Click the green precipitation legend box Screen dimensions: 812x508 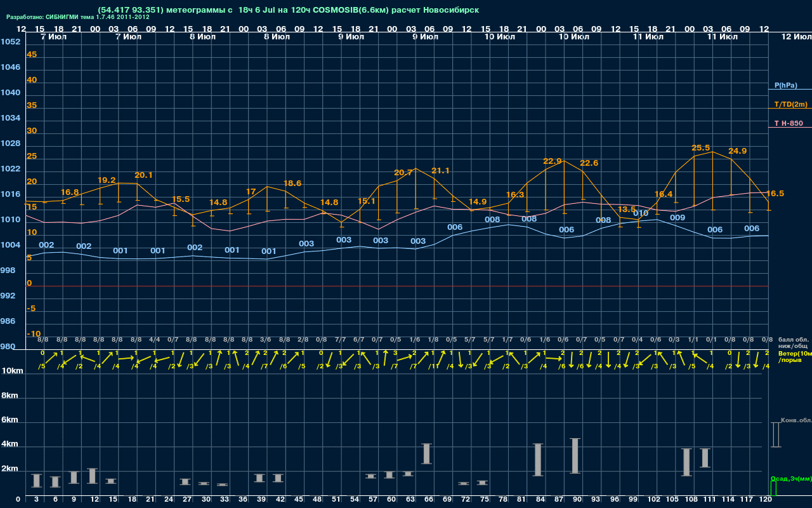(773, 488)
